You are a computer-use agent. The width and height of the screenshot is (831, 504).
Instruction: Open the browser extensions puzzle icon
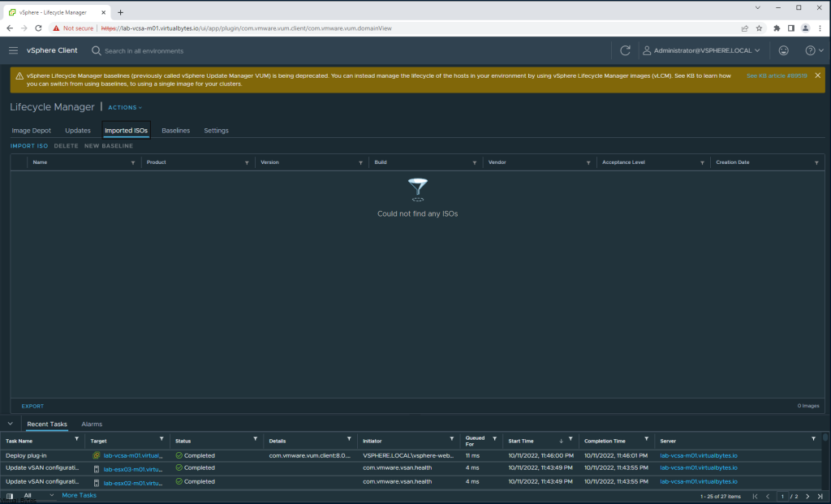pos(777,28)
